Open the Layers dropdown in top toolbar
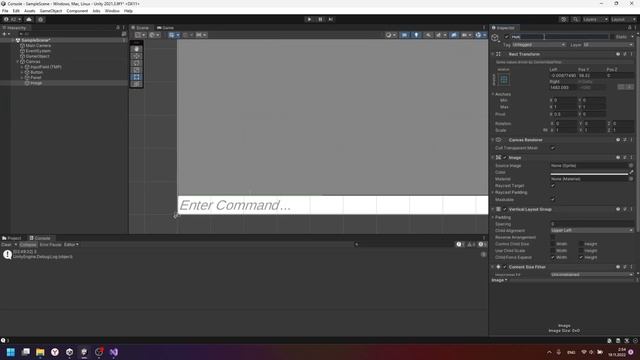This screenshot has height=360, width=640. tap(595, 19)
